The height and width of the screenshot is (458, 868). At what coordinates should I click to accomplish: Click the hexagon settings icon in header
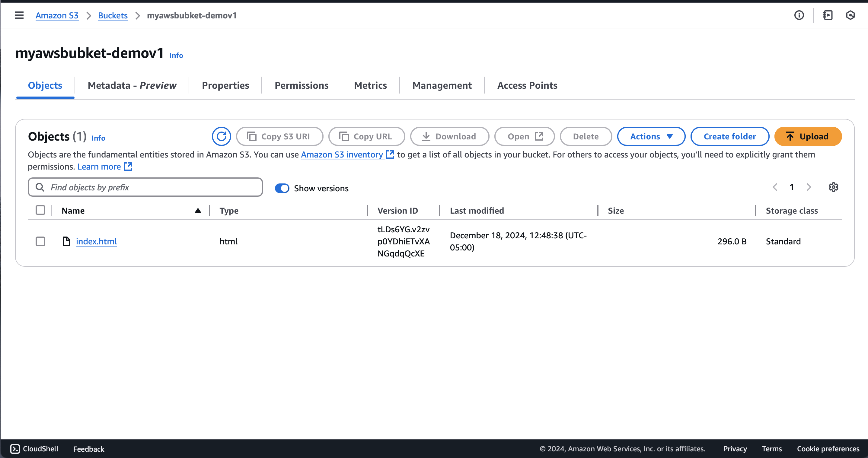[850, 15]
